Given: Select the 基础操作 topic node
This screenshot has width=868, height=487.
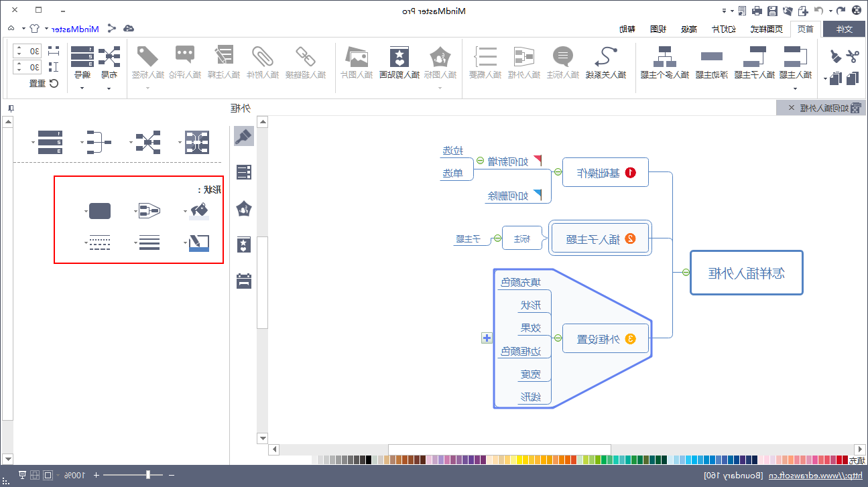Looking at the screenshot, I should 606,172.
